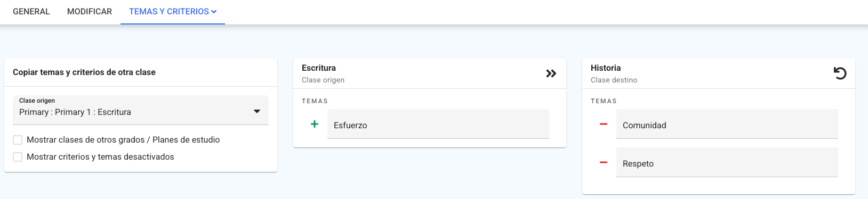The image size is (868, 199).
Task: Toggle Mostrar criterios y temas desactivados
Action: pos(18,157)
